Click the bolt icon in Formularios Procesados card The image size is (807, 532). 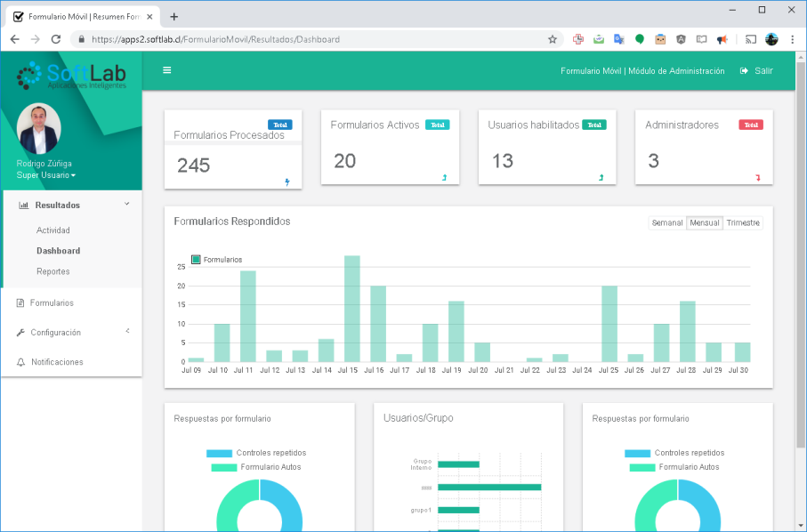point(287,182)
